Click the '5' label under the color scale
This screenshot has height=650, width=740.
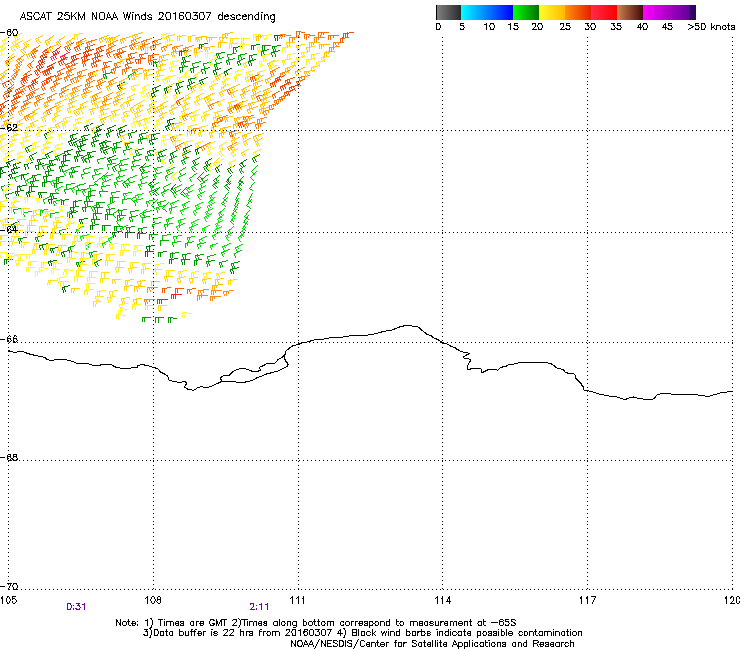click(x=462, y=27)
